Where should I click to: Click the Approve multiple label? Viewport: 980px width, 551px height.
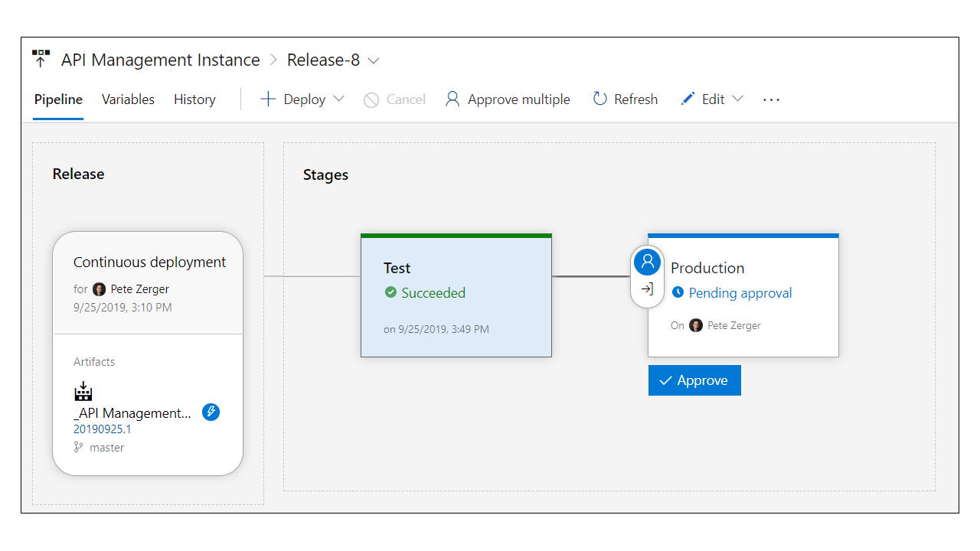point(519,99)
